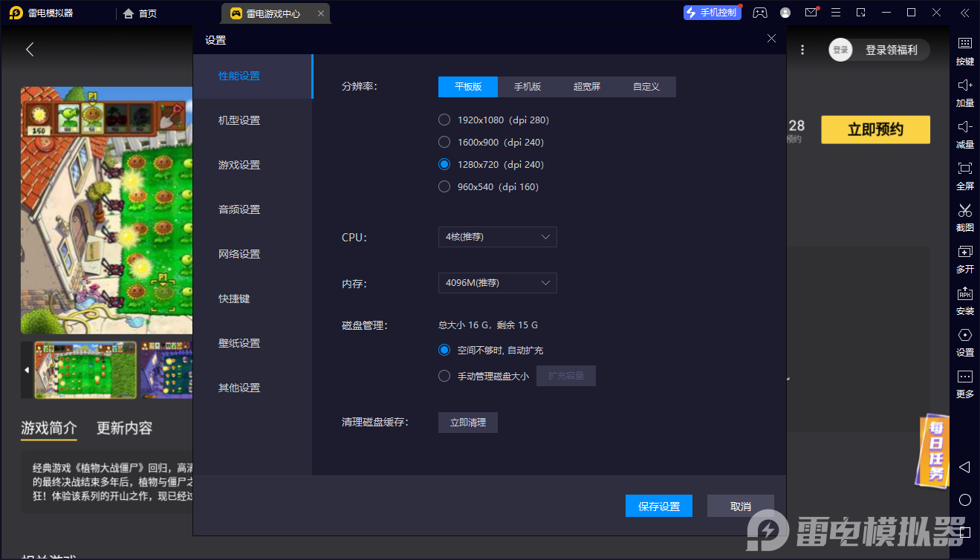Click the 立即清理 clear cache button
This screenshot has width=980, height=560.
click(467, 423)
